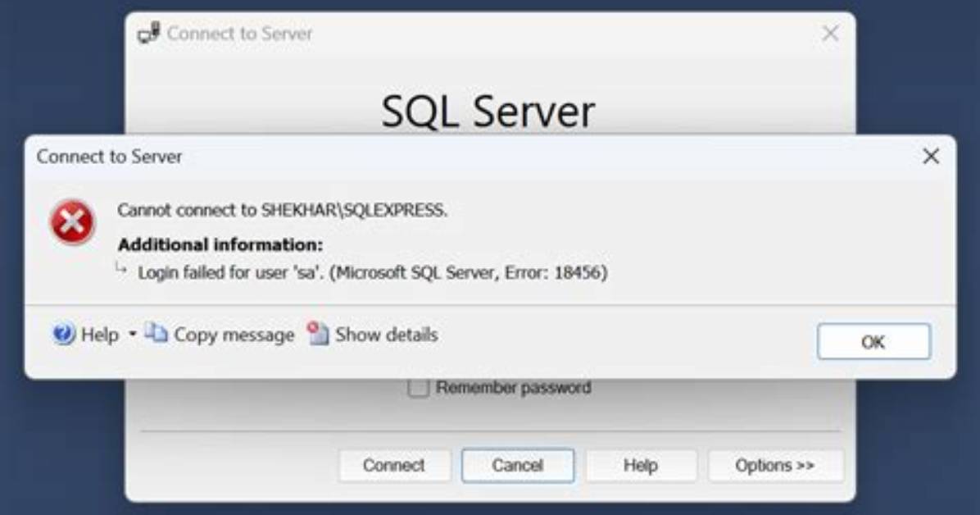Click the Show details clipboard icon
Screen dimensions: 980x515
pos(317,333)
